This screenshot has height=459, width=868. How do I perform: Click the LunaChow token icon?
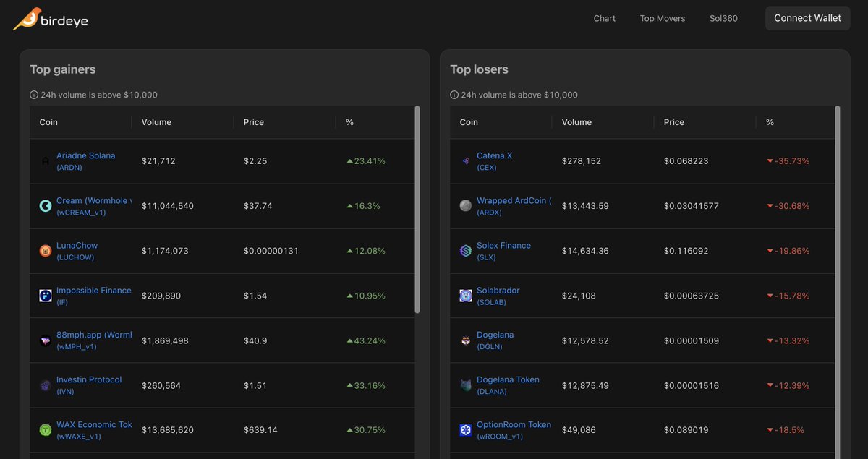[46, 251]
